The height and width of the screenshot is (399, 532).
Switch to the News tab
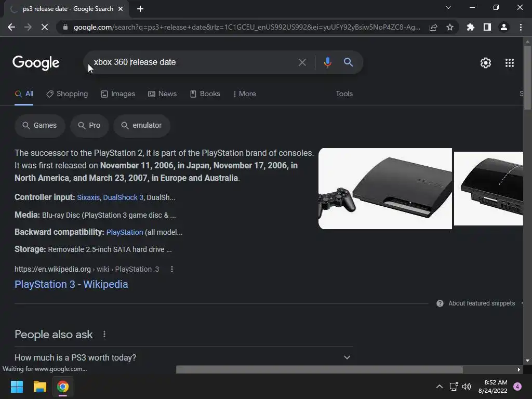coord(163,94)
